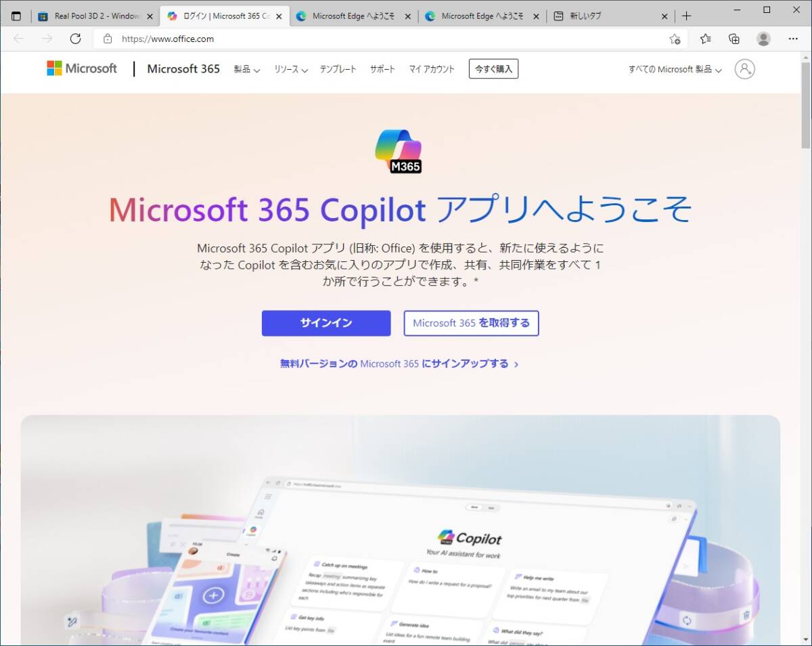Screen dimensions: 812x646
Task: Open the Collections icon
Action: tap(734, 39)
